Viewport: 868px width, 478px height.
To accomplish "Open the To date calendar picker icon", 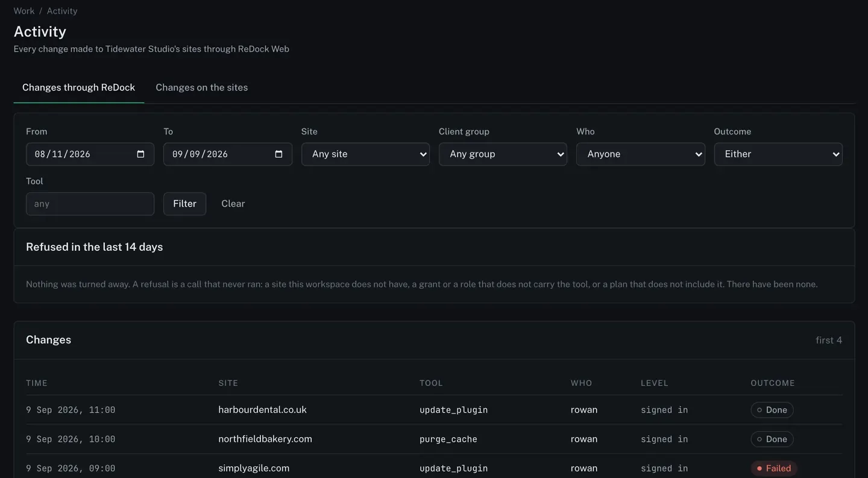I will [x=278, y=154].
